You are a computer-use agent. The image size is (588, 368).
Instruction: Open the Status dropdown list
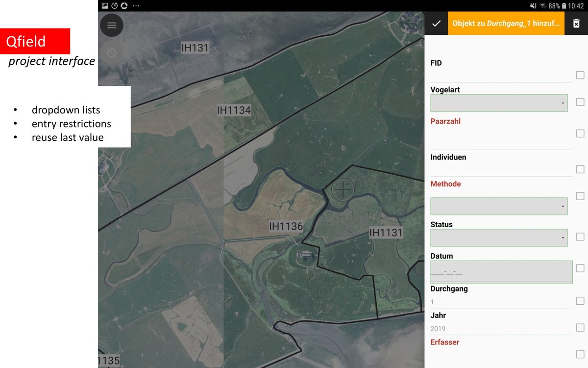pos(498,237)
